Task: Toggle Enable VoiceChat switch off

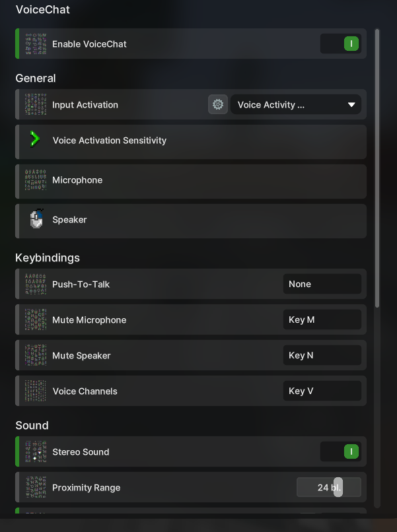Action: 341,44
